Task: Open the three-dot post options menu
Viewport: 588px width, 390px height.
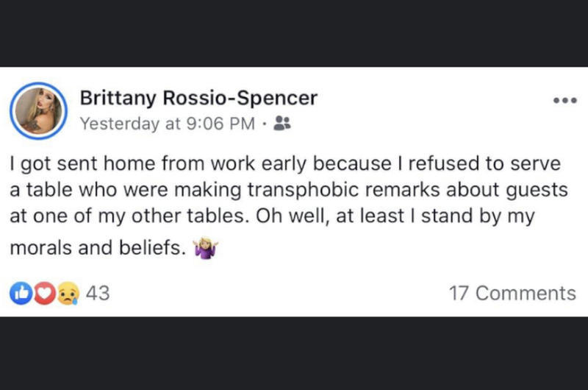Action: pyautogui.click(x=563, y=102)
